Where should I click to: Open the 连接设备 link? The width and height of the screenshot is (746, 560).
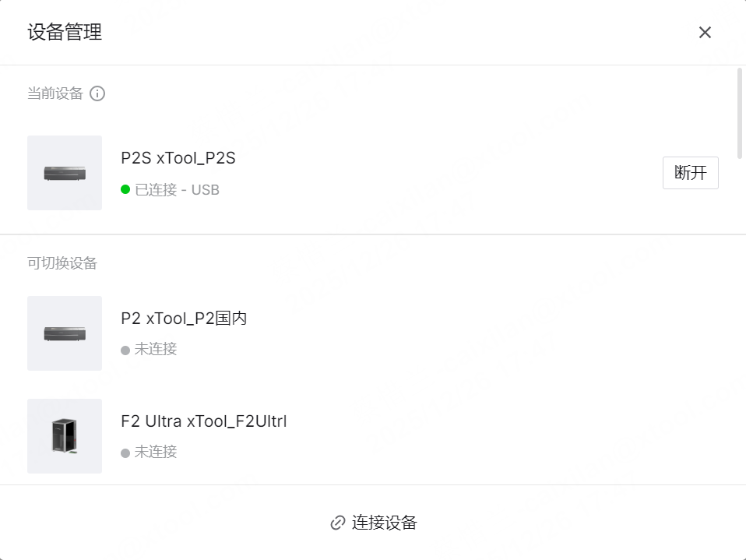384,523
